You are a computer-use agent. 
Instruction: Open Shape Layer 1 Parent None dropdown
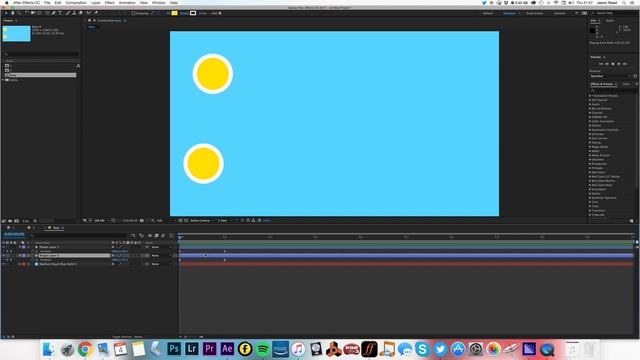point(161,247)
